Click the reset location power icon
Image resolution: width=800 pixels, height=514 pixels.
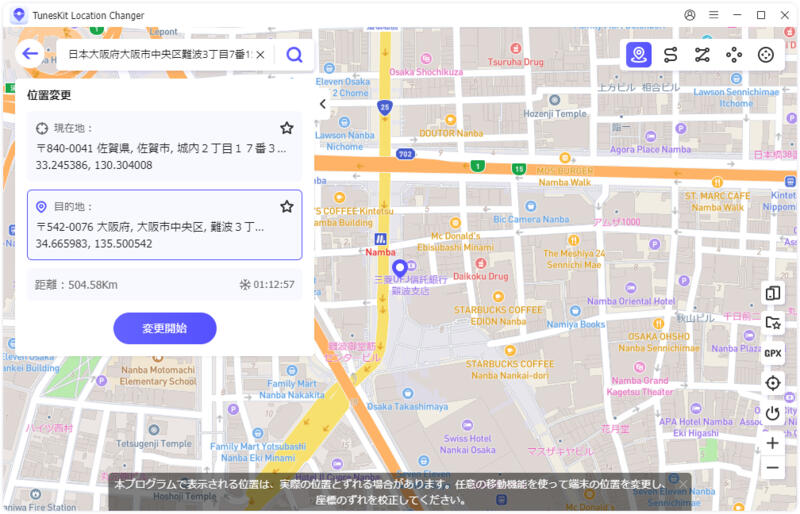click(x=773, y=412)
